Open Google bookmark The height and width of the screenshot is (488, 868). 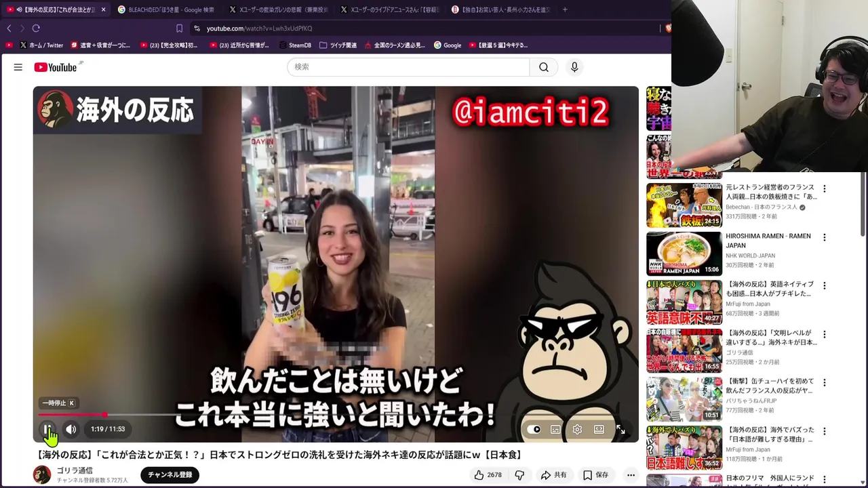[448, 45]
